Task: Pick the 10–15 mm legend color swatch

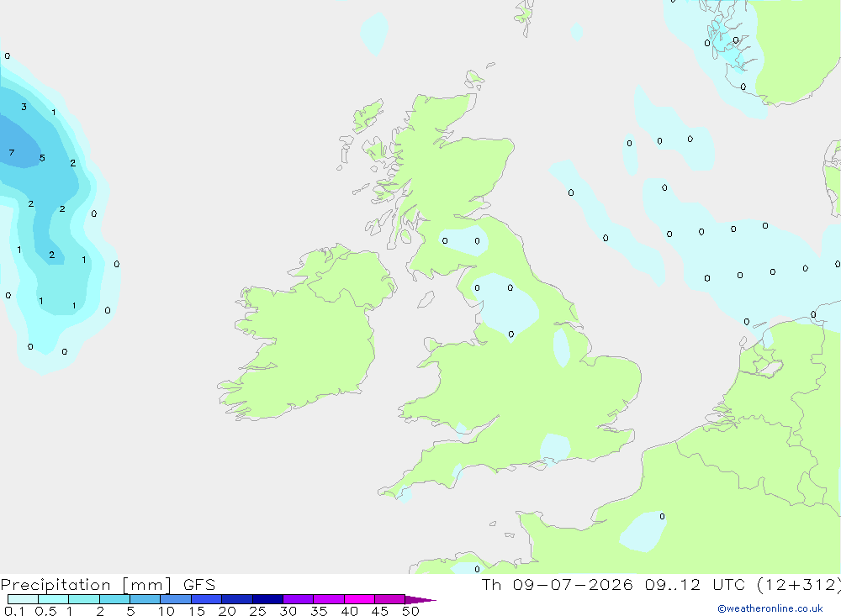Action: (x=176, y=599)
